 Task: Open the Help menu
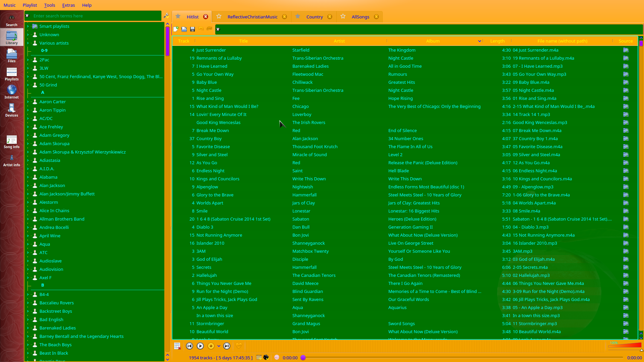[x=87, y=5]
